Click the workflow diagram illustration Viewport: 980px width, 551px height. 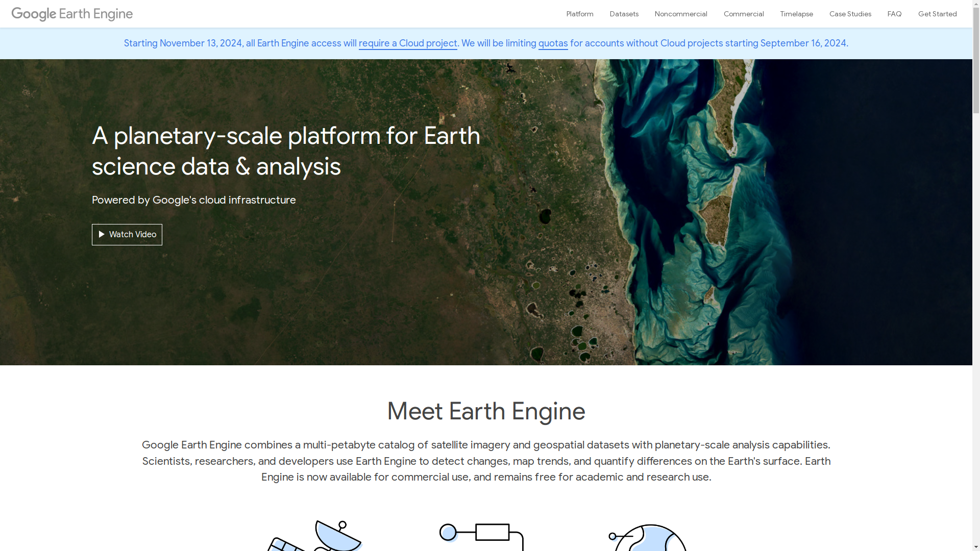click(481, 537)
